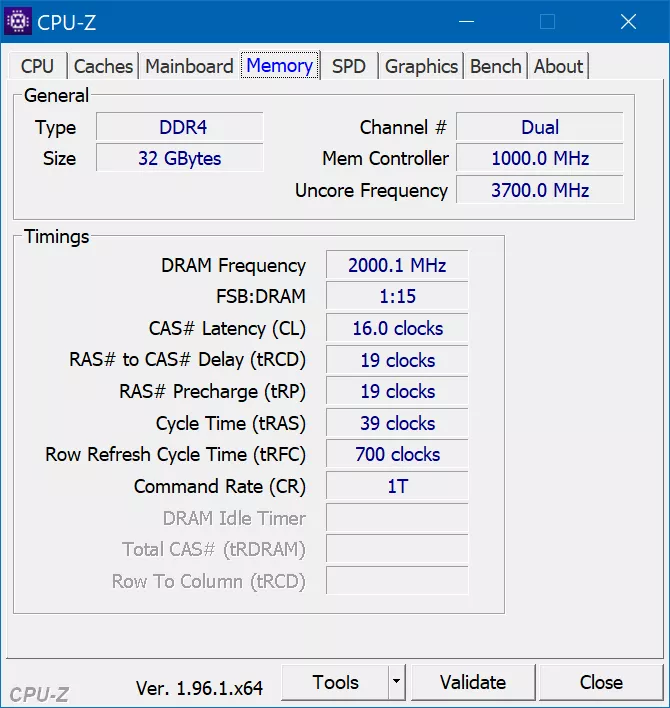Click the Row Refresh Cycle Time (tRFC) label
This screenshot has width=670, height=708.
(x=176, y=455)
